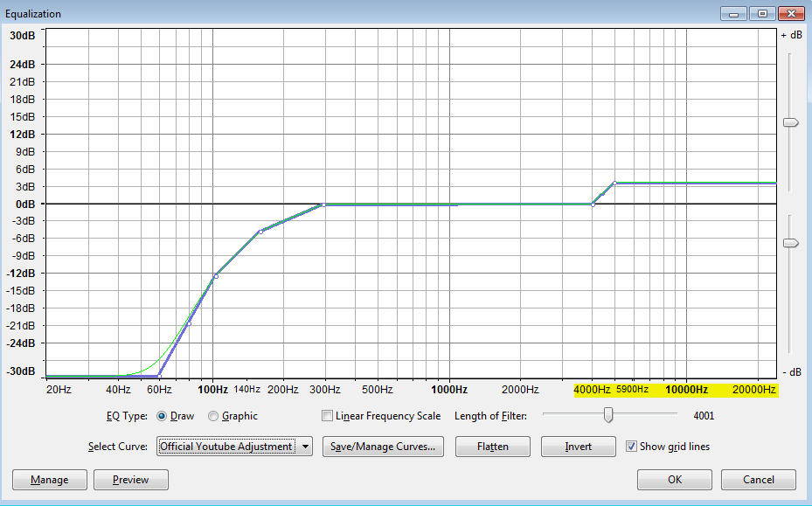The image size is (812, 506).
Task: Click the 20Hz frequency axis label
Action: [x=59, y=390]
